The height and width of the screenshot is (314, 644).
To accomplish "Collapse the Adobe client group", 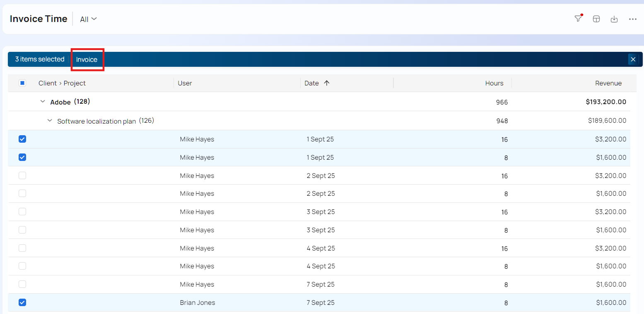I will 43,102.
